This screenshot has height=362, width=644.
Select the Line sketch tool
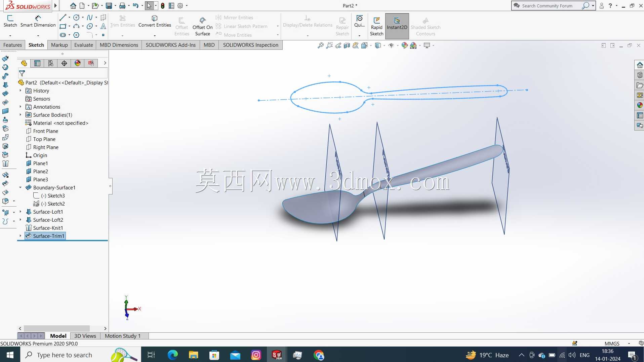coord(63,17)
